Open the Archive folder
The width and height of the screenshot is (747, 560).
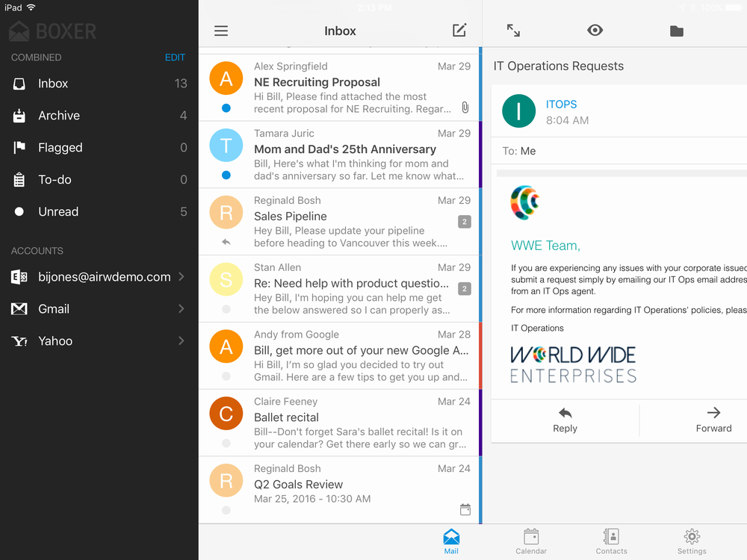[x=99, y=115]
